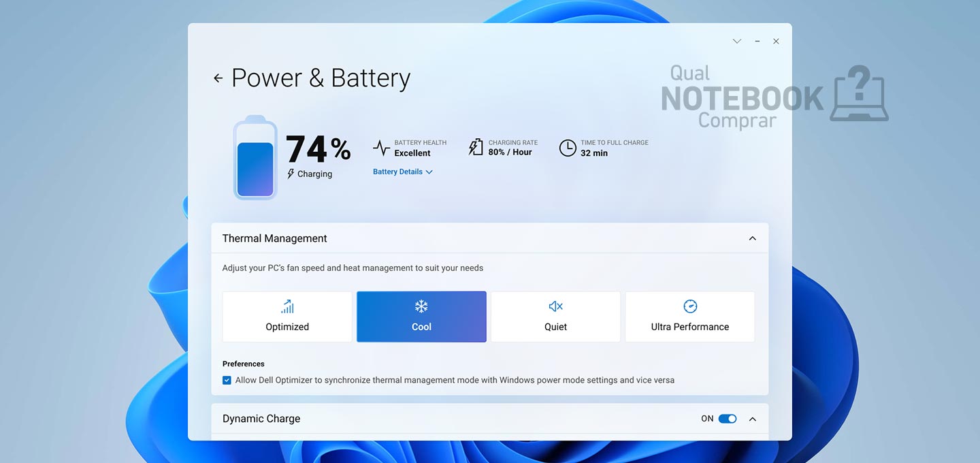Click the 32 min time to full value

(594, 153)
